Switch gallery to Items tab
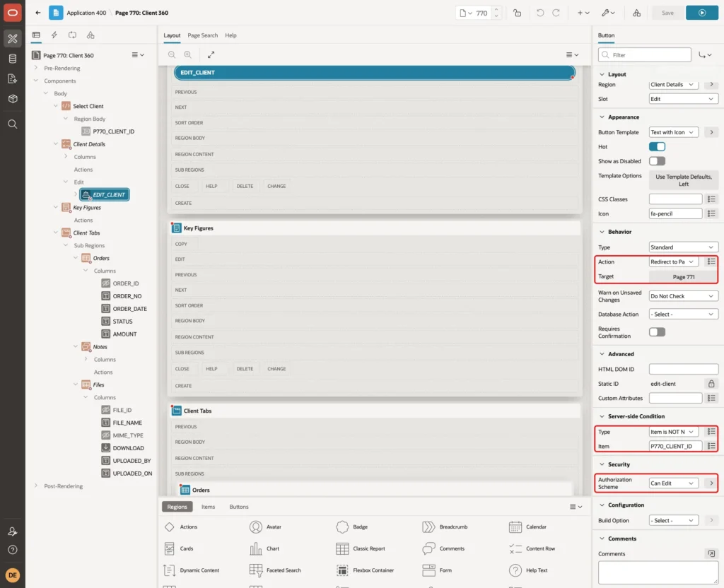 coord(209,507)
